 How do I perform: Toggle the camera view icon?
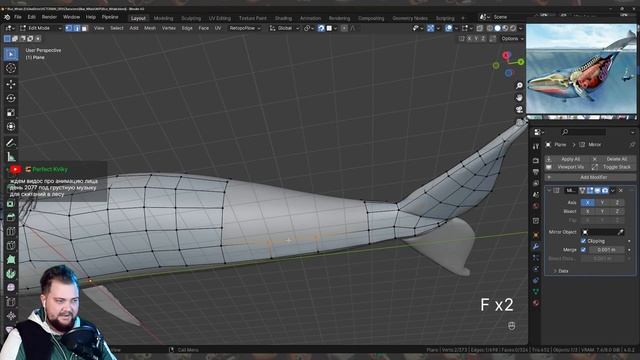(x=519, y=109)
